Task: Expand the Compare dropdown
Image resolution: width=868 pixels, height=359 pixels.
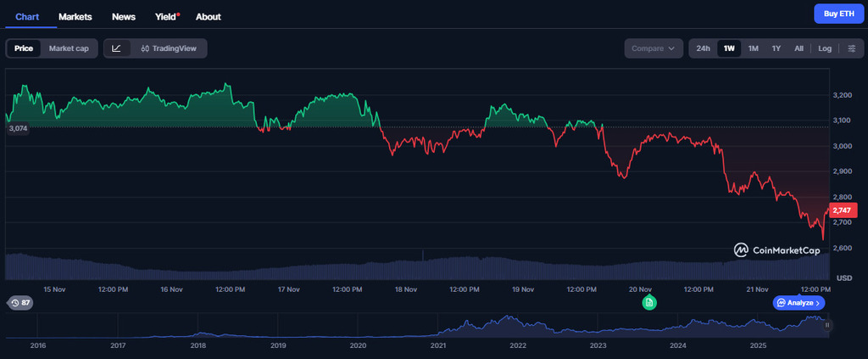Action: pos(654,48)
